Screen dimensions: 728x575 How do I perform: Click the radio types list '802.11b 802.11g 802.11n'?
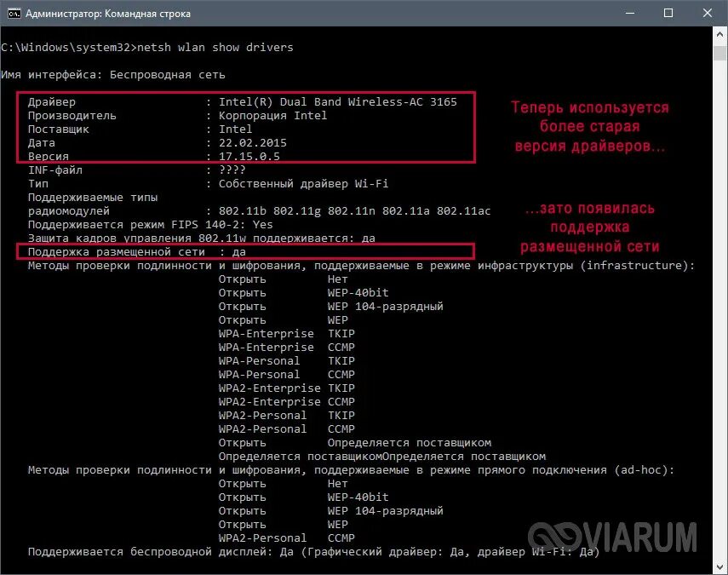tap(297, 211)
